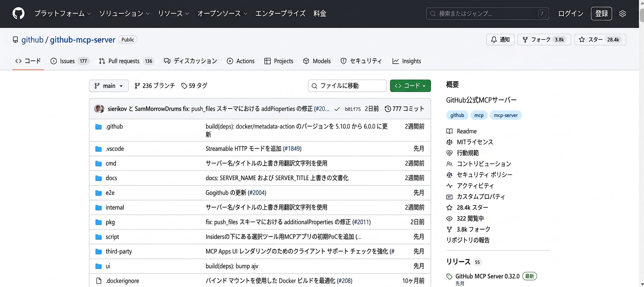Screen dimensions: 644x287
Task: Switch to the Insights tab
Action: coord(407,61)
